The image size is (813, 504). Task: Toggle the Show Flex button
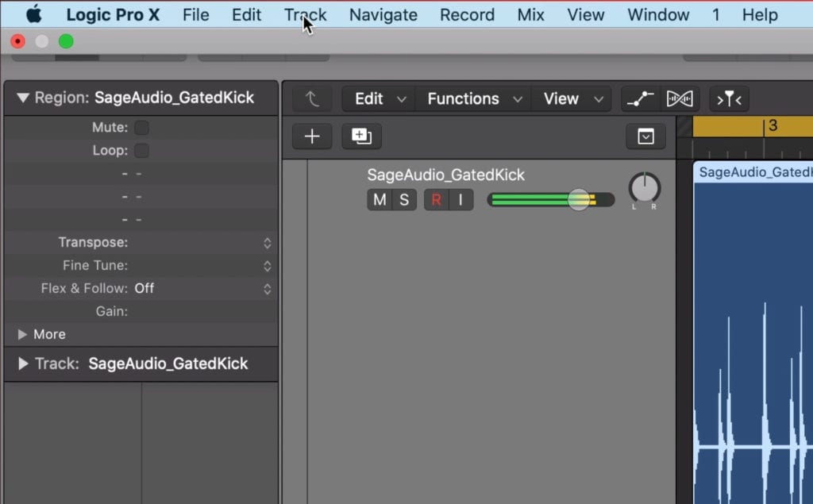680,98
